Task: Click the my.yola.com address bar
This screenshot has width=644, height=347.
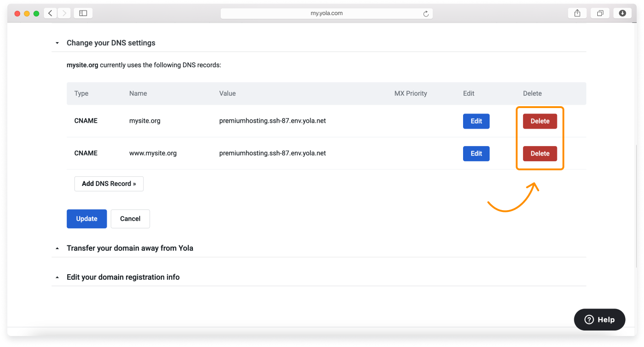Action: [x=327, y=13]
